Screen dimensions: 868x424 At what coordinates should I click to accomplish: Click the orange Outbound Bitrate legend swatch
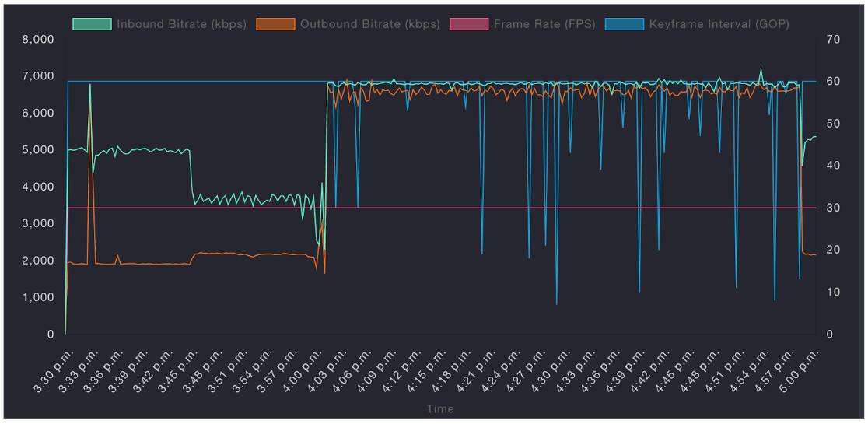(275, 24)
